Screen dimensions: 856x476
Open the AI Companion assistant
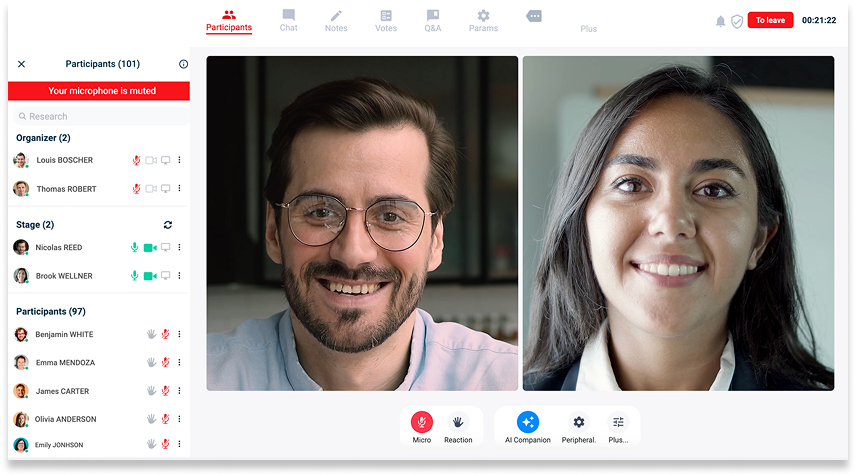527,423
